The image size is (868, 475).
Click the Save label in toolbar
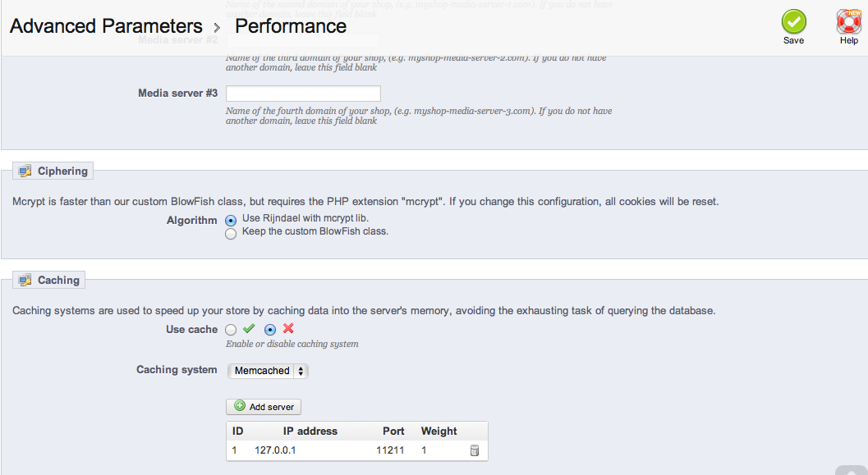(x=793, y=40)
